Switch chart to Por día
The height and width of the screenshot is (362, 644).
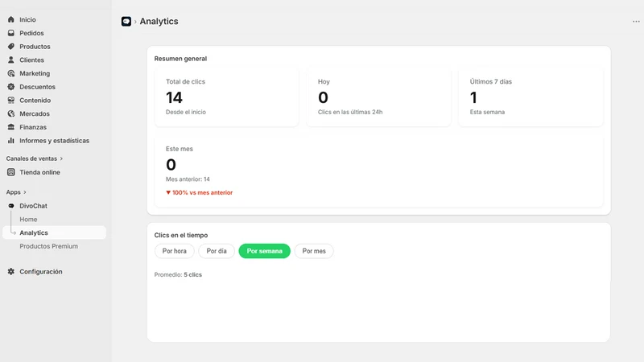point(217,251)
